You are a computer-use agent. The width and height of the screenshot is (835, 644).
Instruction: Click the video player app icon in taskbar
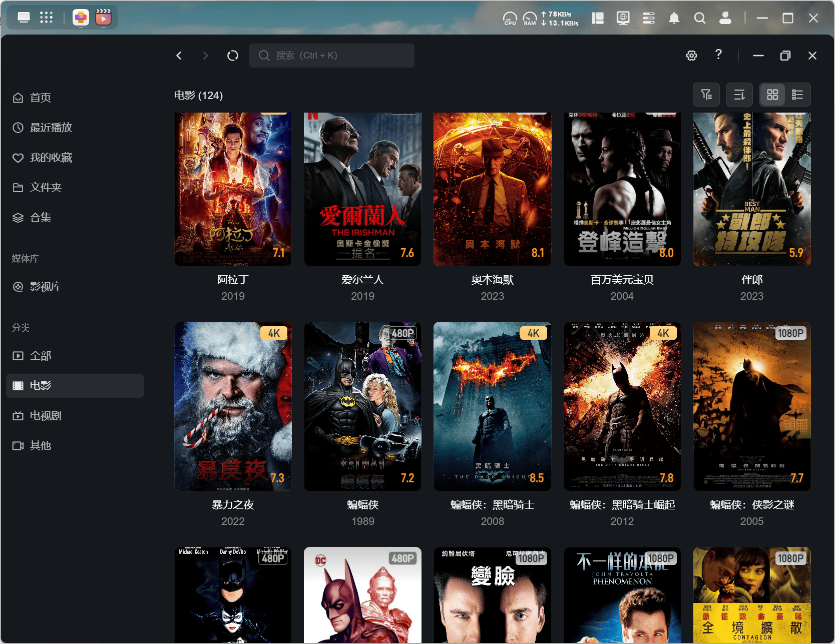103,18
